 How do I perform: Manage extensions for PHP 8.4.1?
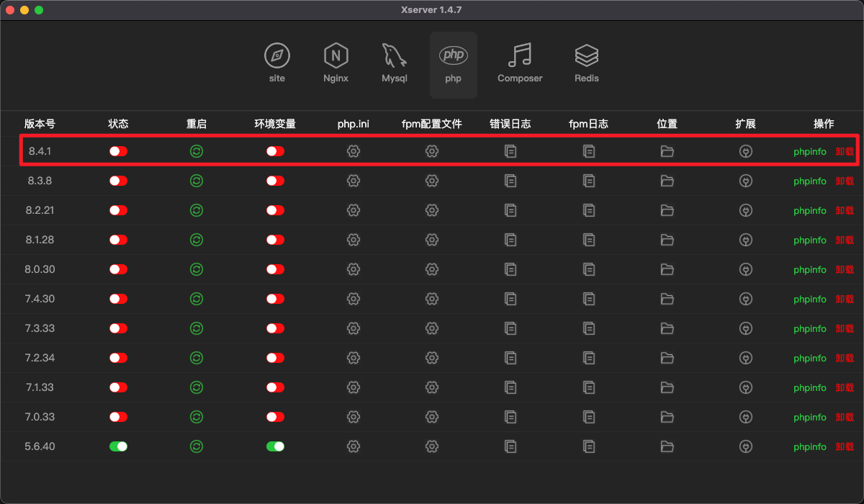746,151
